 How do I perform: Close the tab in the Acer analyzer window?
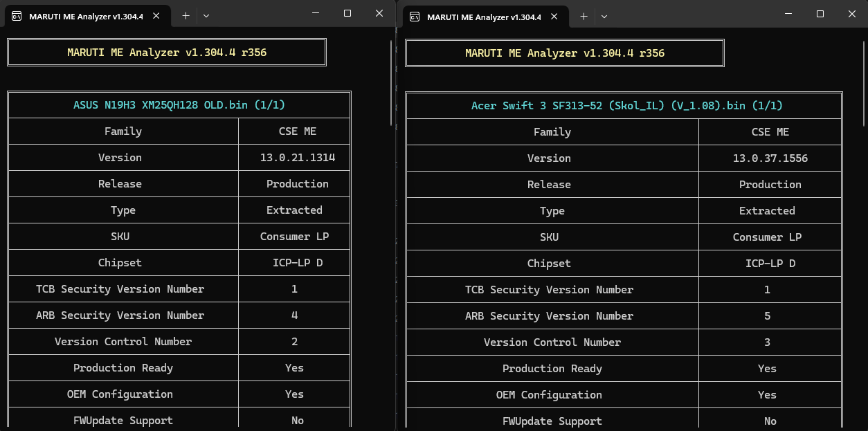[x=555, y=17]
